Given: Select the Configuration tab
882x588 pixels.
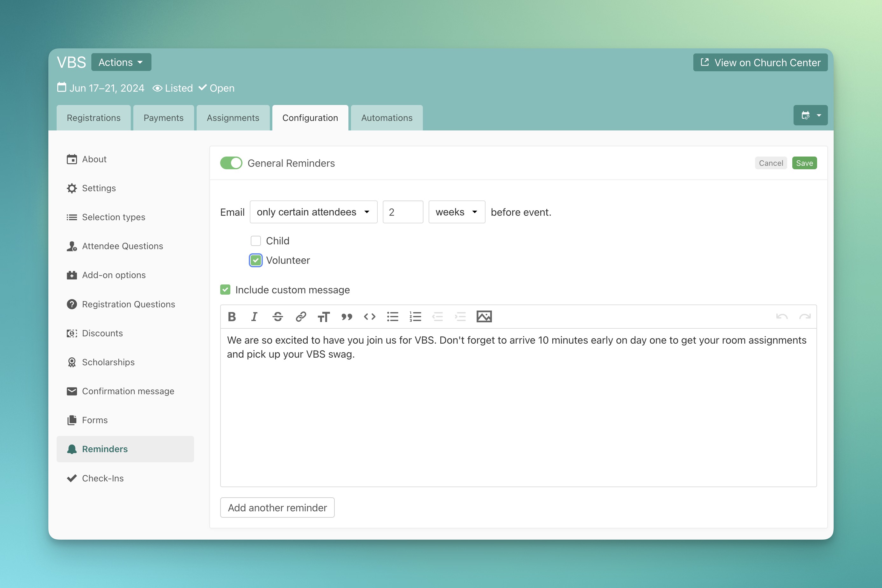Looking at the screenshot, I should coord(310,118).
